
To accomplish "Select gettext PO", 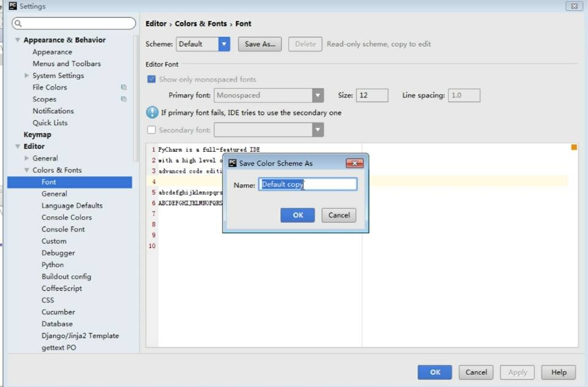I will [x=59, y=348].
